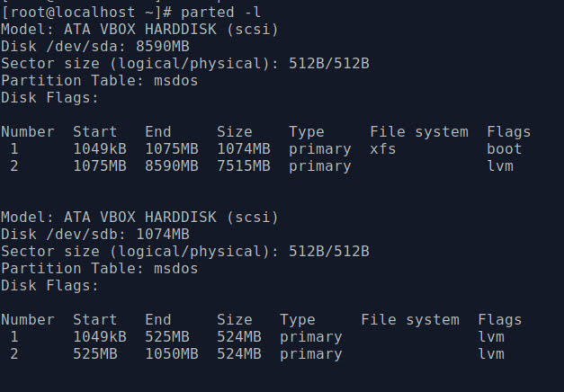This screenshot has width=564, height=392.
Task: Click the [root@localhost ~]# prompt
Action: 86,13
